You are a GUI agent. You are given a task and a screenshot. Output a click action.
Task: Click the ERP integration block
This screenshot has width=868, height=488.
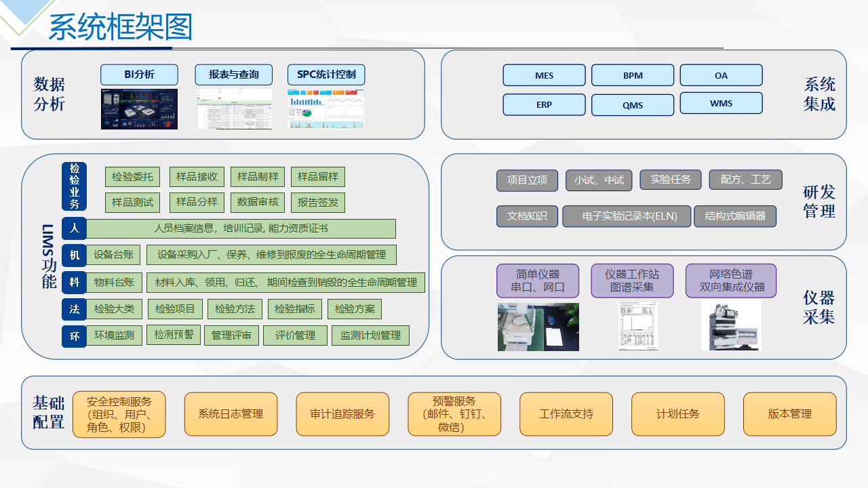(x=544, y=104)
